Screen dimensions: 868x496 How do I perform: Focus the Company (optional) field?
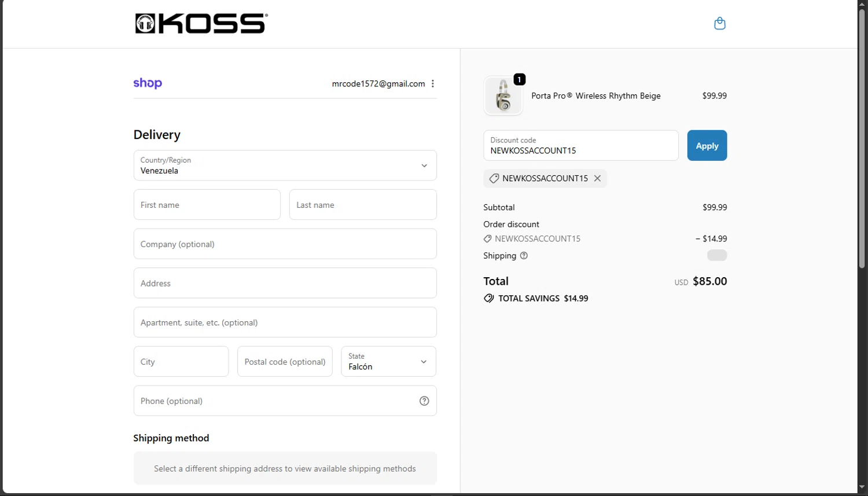pos(285,244)
